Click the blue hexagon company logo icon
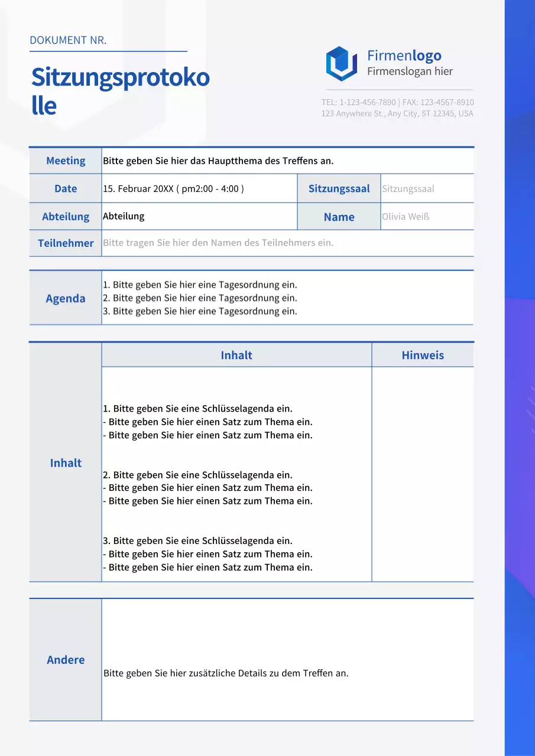The width and height of the screenshot is (535, 756). [x=341, y=64]
